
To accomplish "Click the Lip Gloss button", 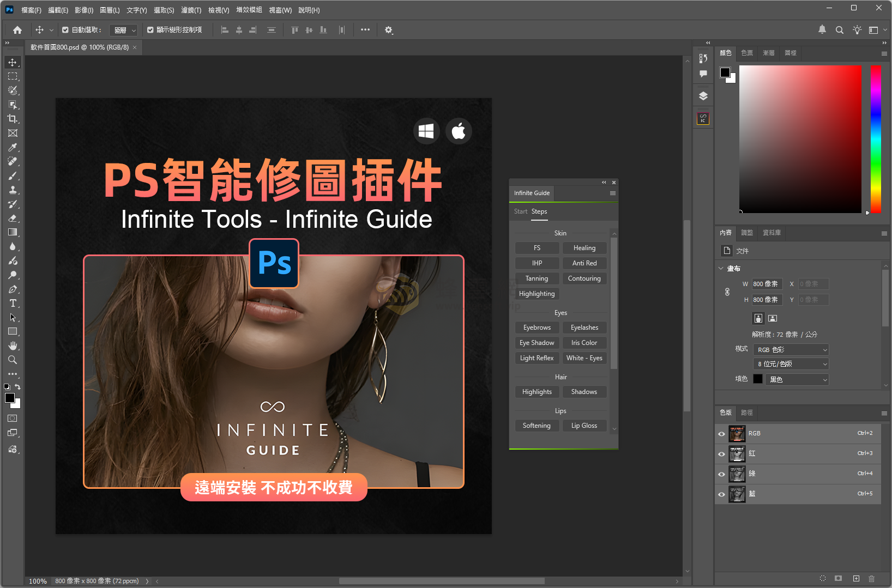I will 584,426.
